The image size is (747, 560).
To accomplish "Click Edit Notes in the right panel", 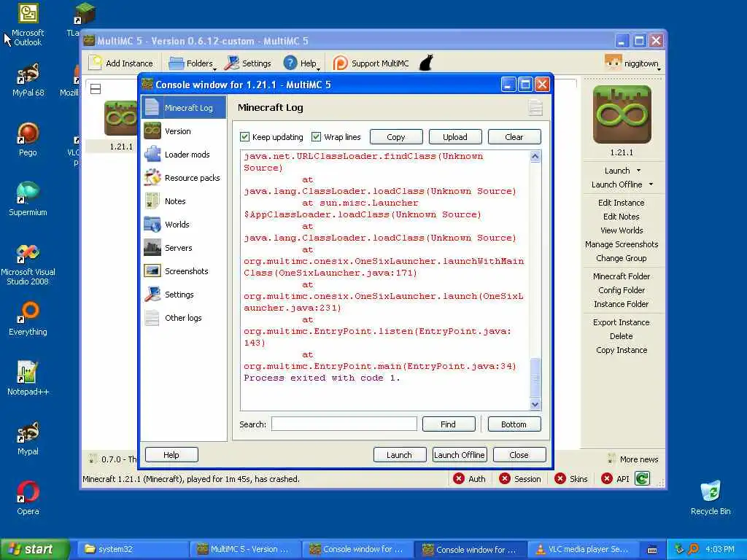I will pyautogui.click(x=622, y=216).
